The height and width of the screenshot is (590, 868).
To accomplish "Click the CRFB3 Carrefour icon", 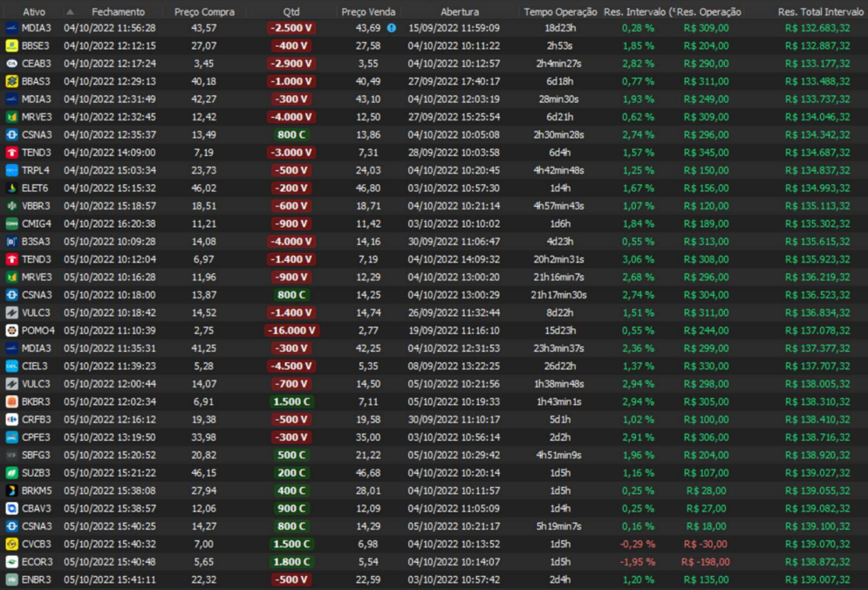I will click(12, 420).
